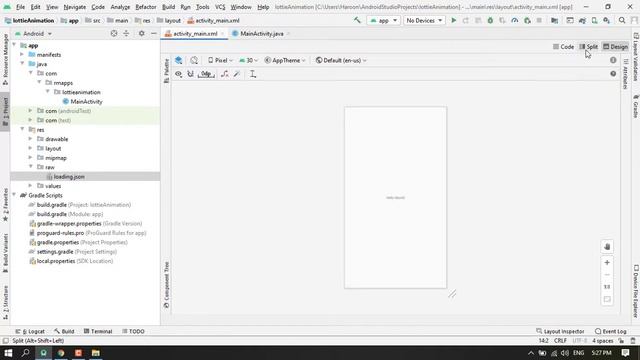Toggle the Autoconnect magnet icon
This screenshot has height=360, width=640.
pos(190,74)
